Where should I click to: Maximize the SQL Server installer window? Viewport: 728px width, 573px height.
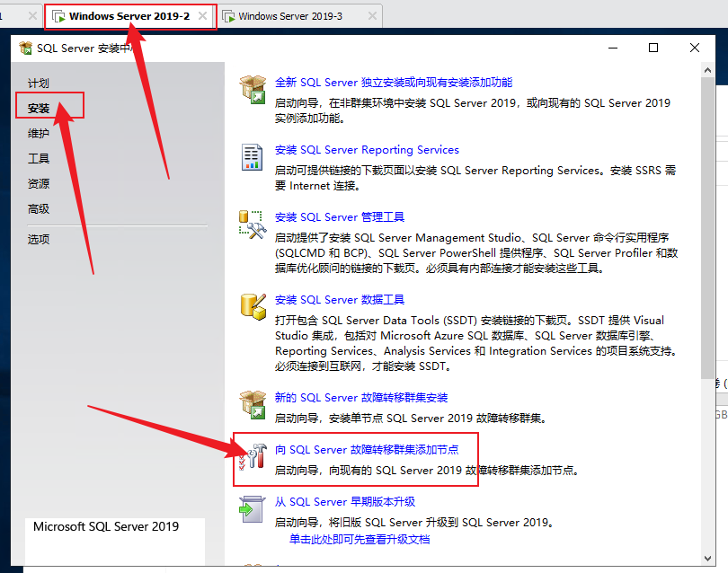(x=653, y=48)
